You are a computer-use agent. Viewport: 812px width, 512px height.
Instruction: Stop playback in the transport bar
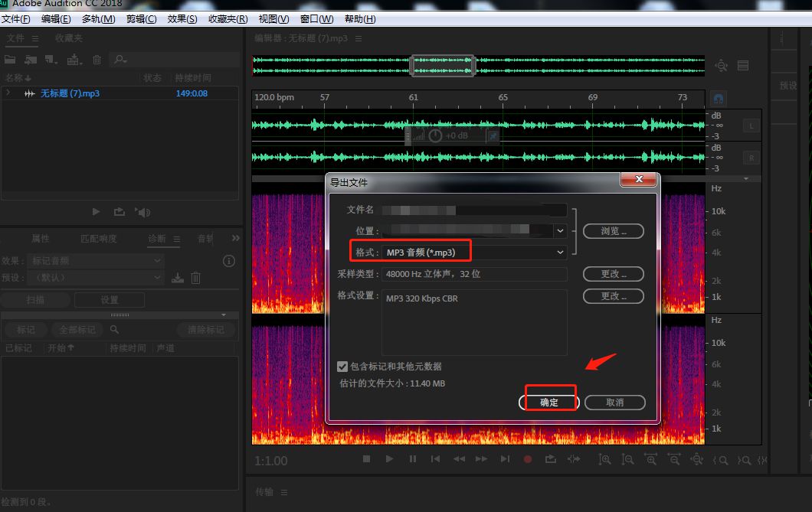click(367, 458)
